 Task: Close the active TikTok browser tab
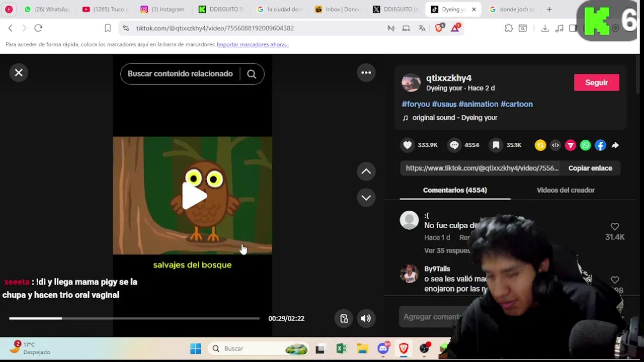point(473,9)
